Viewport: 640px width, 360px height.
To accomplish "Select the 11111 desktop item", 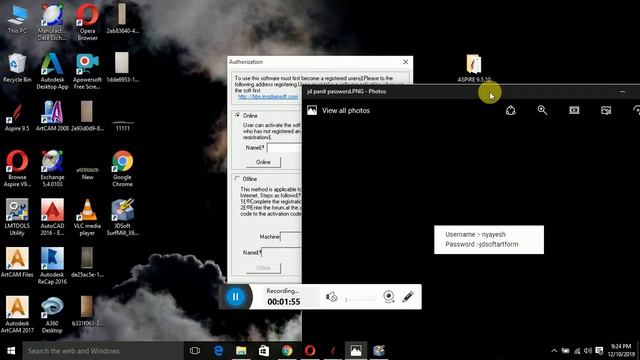I will pos(122,124).
